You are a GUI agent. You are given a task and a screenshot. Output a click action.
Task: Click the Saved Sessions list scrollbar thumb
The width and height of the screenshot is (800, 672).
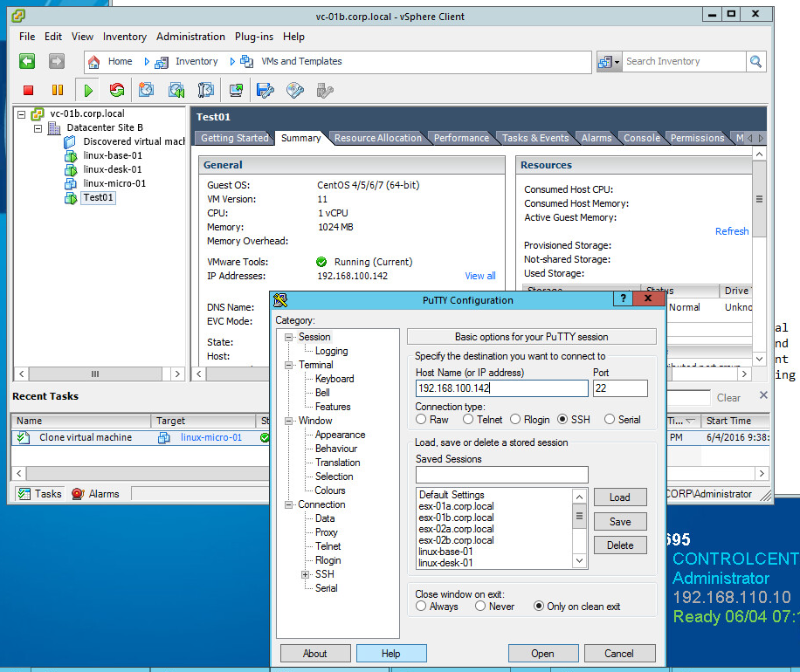tap(579, 516)
